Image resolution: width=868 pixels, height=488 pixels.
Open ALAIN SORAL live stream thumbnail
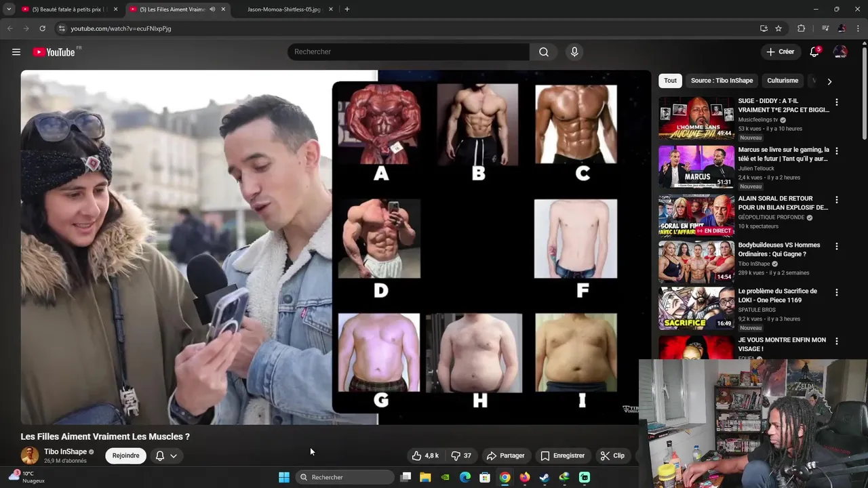coord(696,216)
